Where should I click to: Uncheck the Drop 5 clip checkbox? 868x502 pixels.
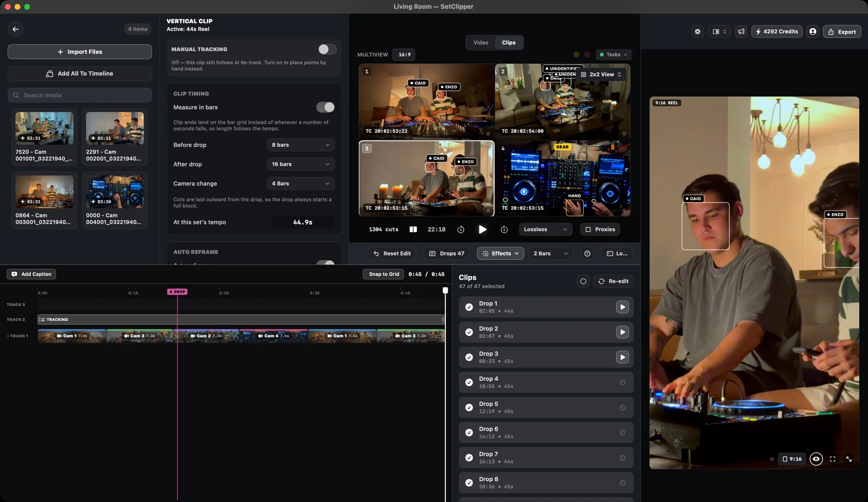[x=469, y=407]
